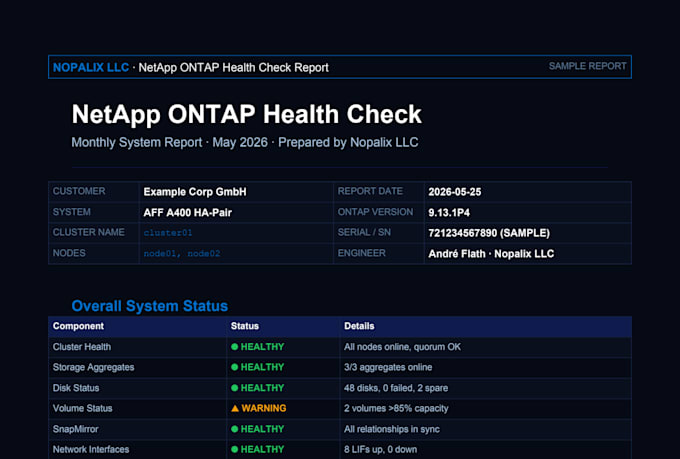
Task: Select the NetApp ONTAP Health Check title
Action: 246,115
